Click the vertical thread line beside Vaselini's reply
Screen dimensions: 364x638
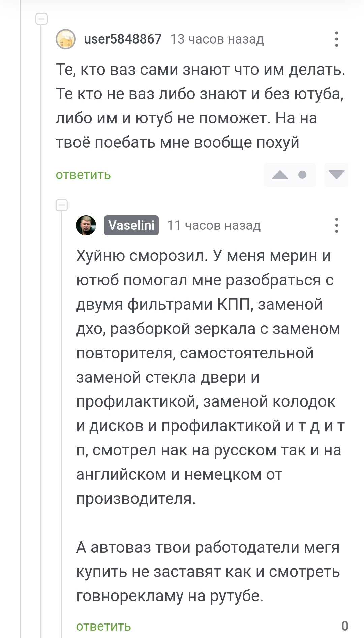point(62,405)
